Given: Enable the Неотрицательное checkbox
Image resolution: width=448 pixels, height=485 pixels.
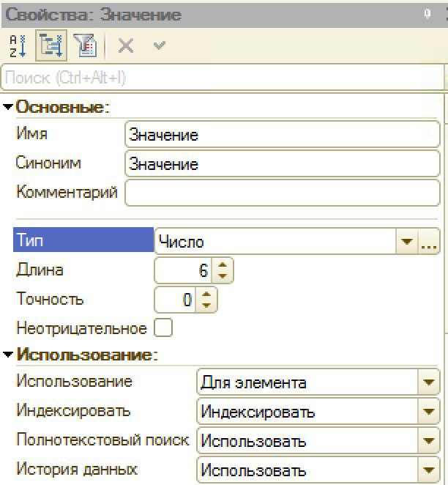Looking at the screenshot, I should (x=163, y=327).
